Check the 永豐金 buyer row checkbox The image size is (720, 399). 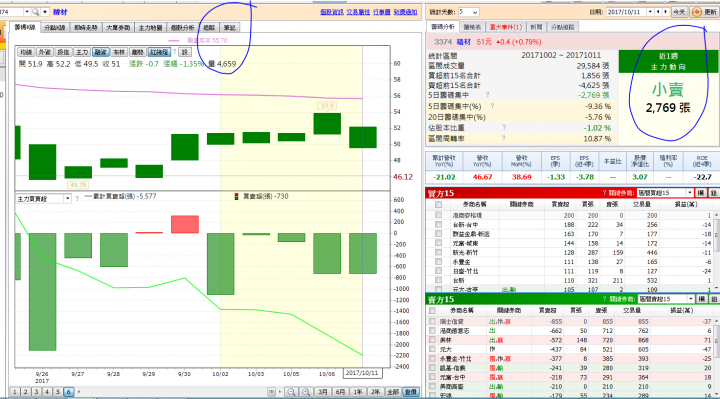click(439, 262)
